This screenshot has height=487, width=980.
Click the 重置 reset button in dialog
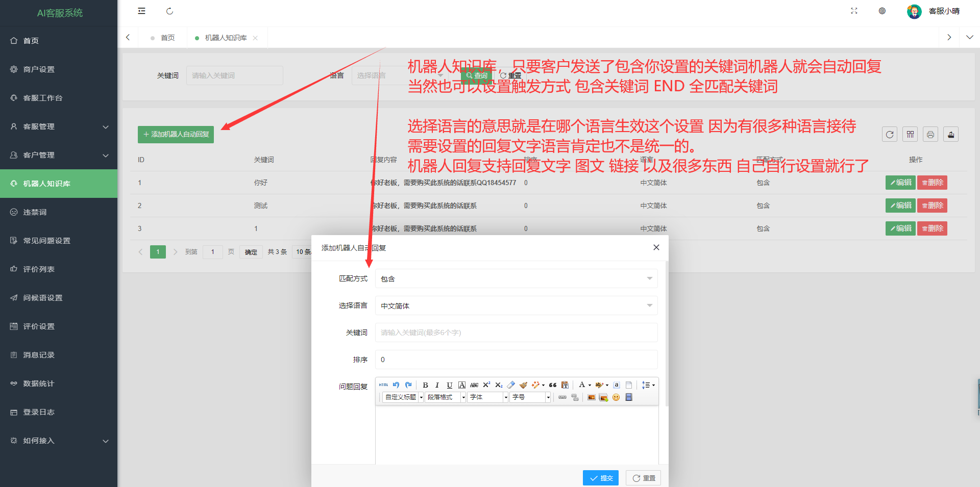point(644,478)
